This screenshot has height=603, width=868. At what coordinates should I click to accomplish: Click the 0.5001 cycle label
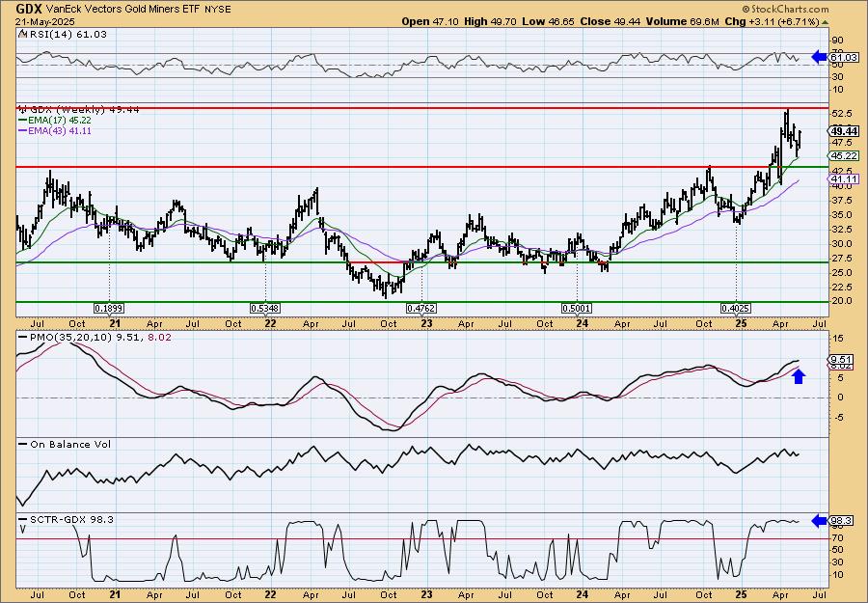577,308
